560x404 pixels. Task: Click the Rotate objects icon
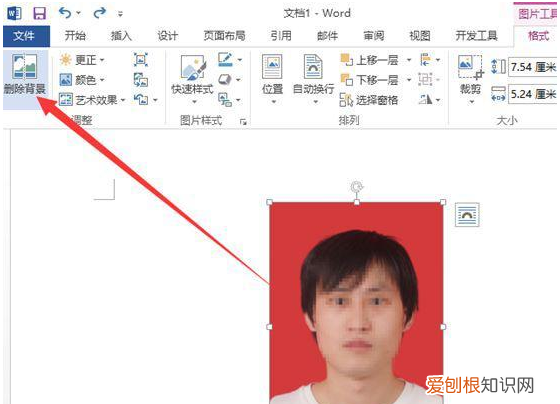pyautogui.click(x=425, y=99)
